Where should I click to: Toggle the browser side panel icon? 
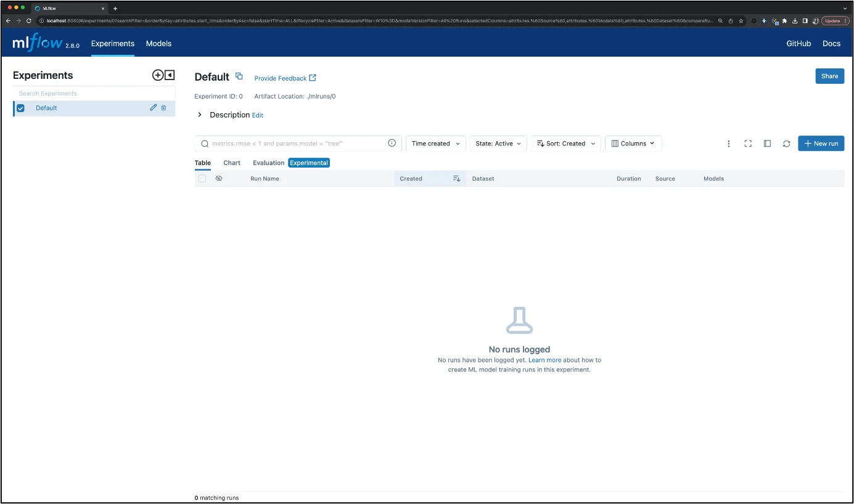coord(805,21)
